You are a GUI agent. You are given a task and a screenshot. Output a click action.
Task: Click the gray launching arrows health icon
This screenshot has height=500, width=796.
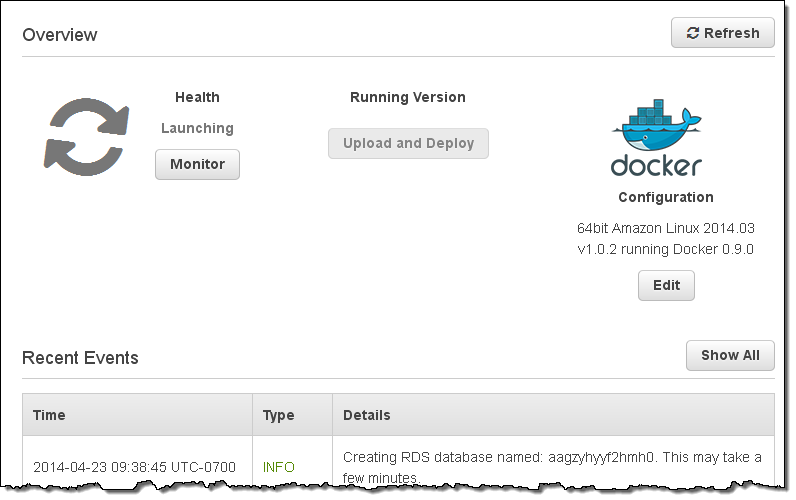point(86,137)
